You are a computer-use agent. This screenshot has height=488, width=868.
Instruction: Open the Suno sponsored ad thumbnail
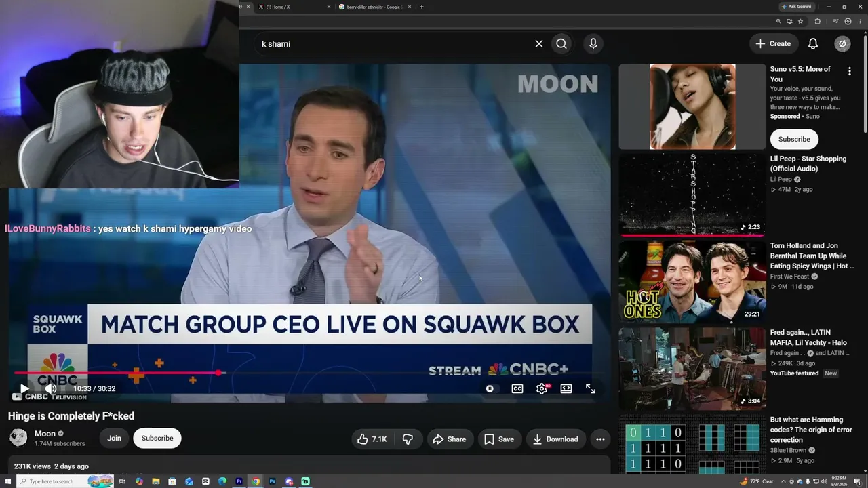coord(692,106)
